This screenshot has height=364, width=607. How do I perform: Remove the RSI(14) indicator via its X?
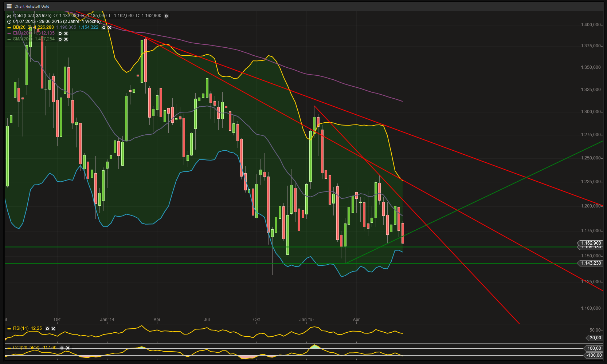pos(53,329)
